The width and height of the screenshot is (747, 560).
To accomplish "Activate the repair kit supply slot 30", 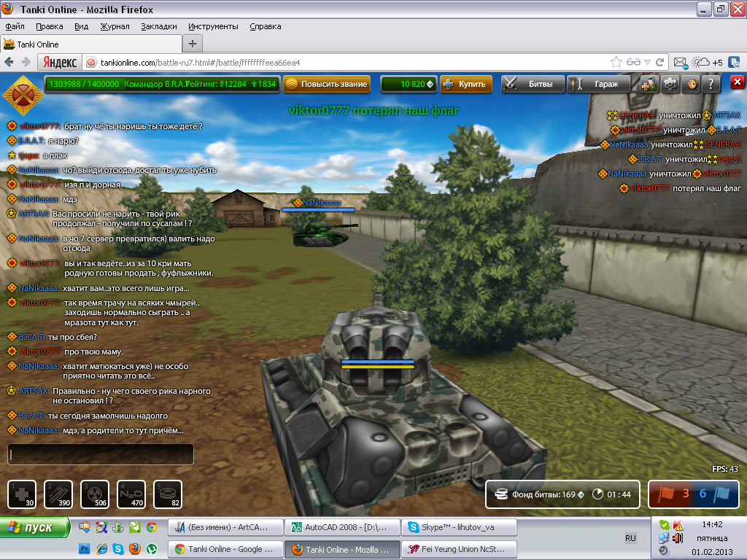I will (22, 494).
